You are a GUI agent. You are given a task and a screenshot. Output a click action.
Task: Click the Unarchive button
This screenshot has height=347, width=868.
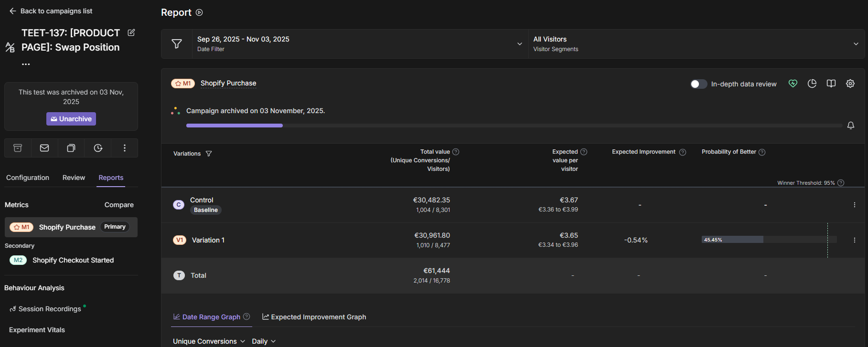point(71,119)
